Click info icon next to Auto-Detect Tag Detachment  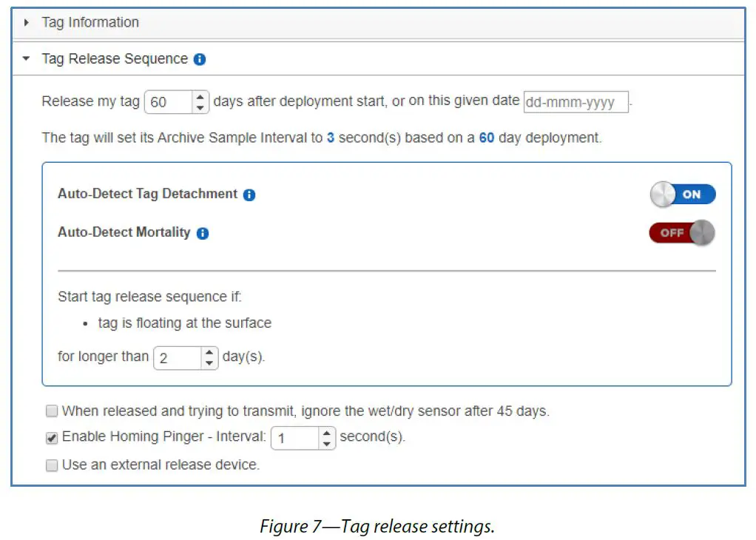click(x=249, y=195)
